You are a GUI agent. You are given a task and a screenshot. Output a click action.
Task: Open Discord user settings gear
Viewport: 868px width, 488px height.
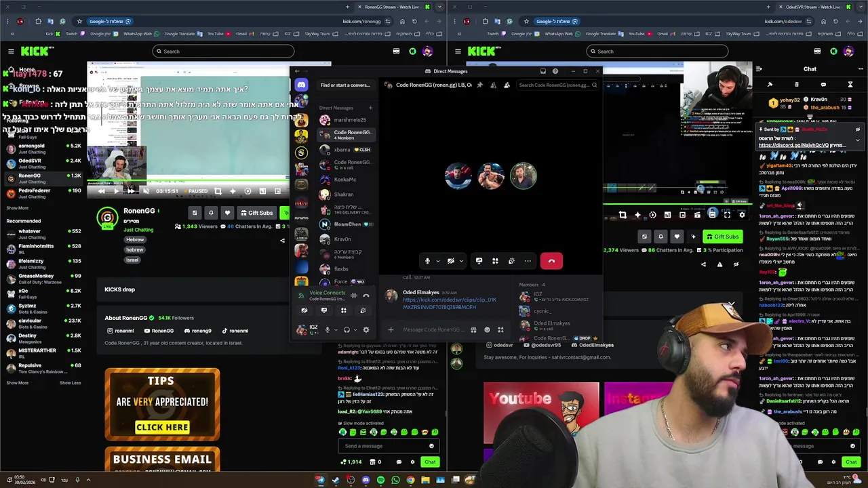coord(366,330)
